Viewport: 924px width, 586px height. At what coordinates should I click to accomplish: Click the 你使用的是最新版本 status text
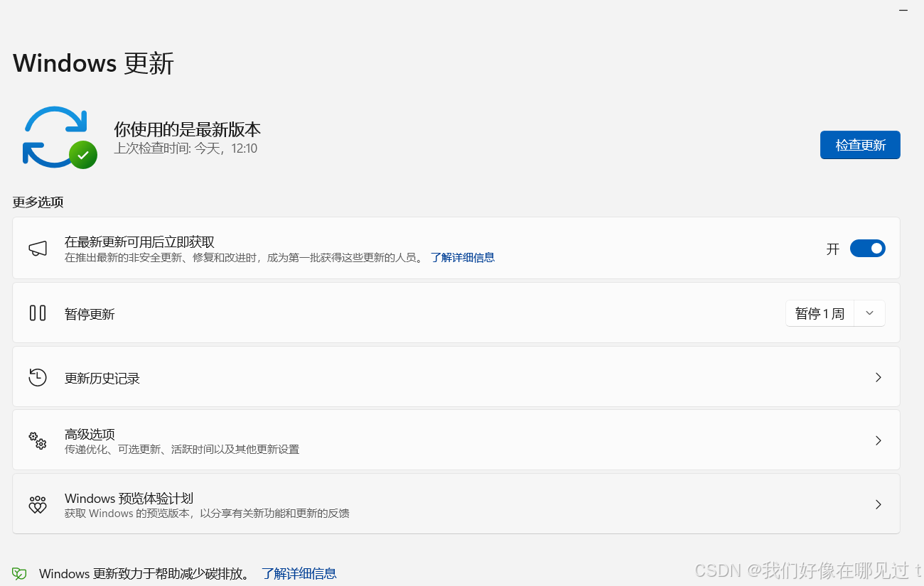(x=188, y=129)
